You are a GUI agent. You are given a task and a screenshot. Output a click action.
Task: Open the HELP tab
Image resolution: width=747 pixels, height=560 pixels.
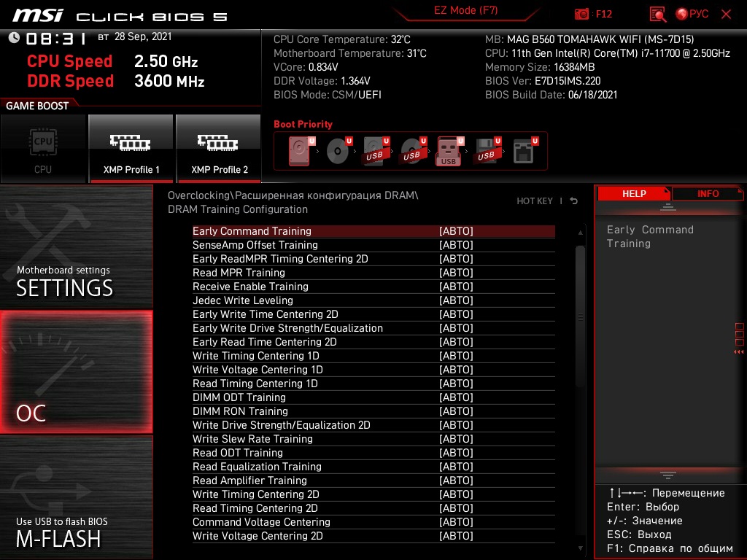[x=634, y=194]
